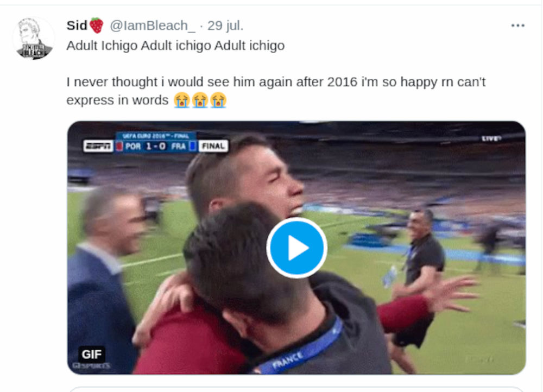This screenshot has width=543, height=392.
Task: Click the crying emojis ending the tweet
Action: 200,100
